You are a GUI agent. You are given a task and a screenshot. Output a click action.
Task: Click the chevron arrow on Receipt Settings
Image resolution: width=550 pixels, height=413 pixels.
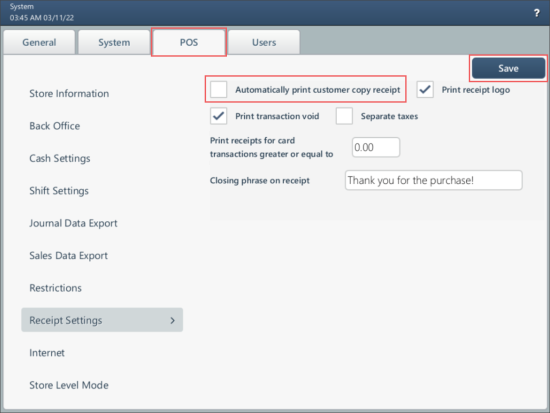click(x=172, y=320)
